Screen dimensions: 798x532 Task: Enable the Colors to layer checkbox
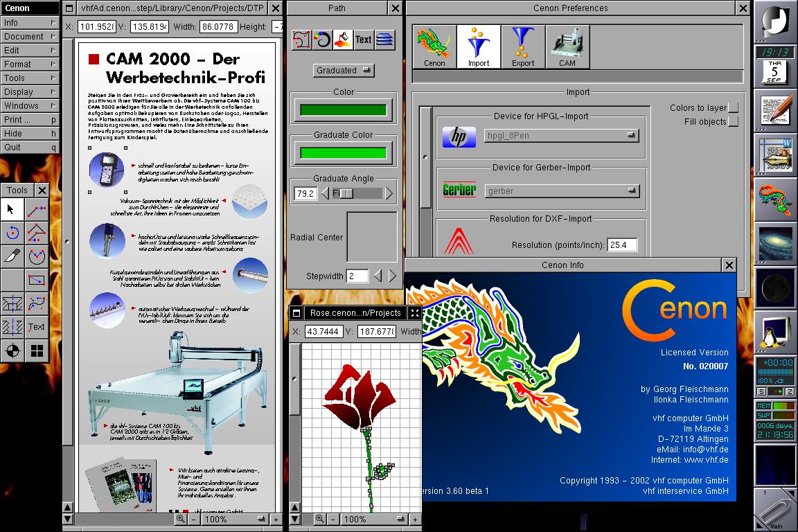pyautogui.click(x=733, y=108)
